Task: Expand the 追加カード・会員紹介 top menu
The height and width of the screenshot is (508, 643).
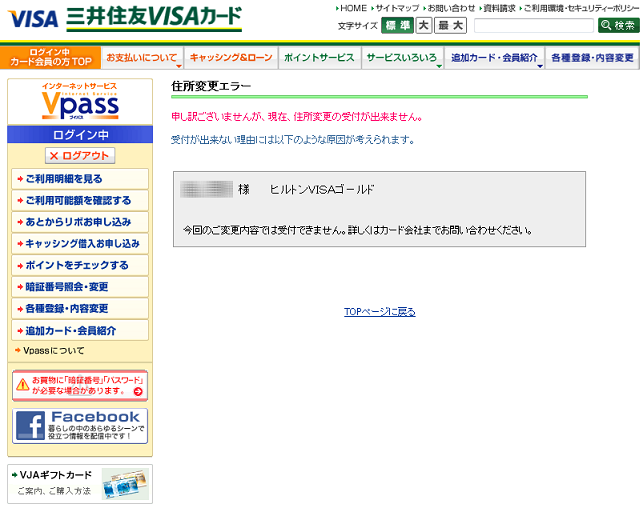Action: [x=494, y=58]
